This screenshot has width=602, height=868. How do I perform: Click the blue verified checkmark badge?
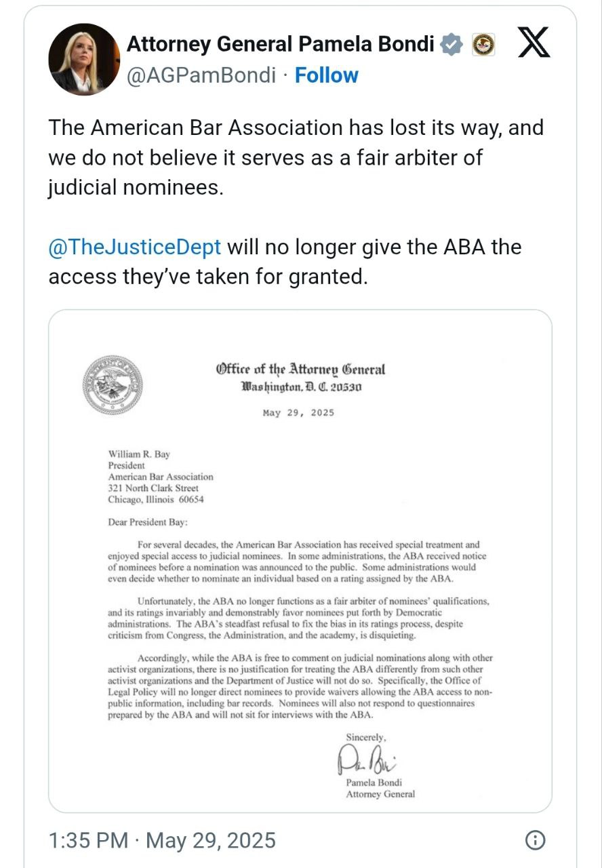point(451,45)
